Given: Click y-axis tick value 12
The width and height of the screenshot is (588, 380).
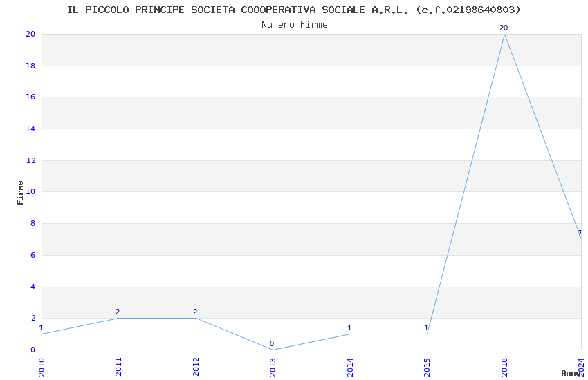Looking at the screenshot, I should tap(30, 160).
